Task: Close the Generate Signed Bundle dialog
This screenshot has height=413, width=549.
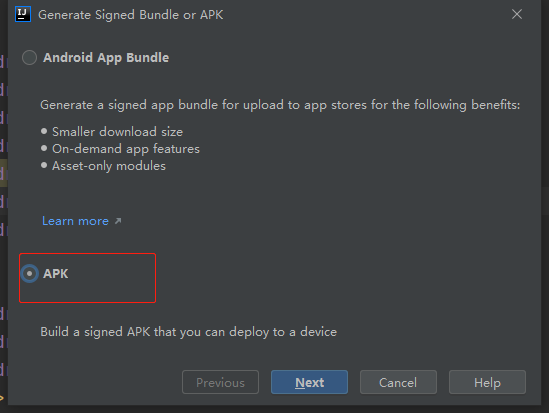Action: [x=517, y=14]
